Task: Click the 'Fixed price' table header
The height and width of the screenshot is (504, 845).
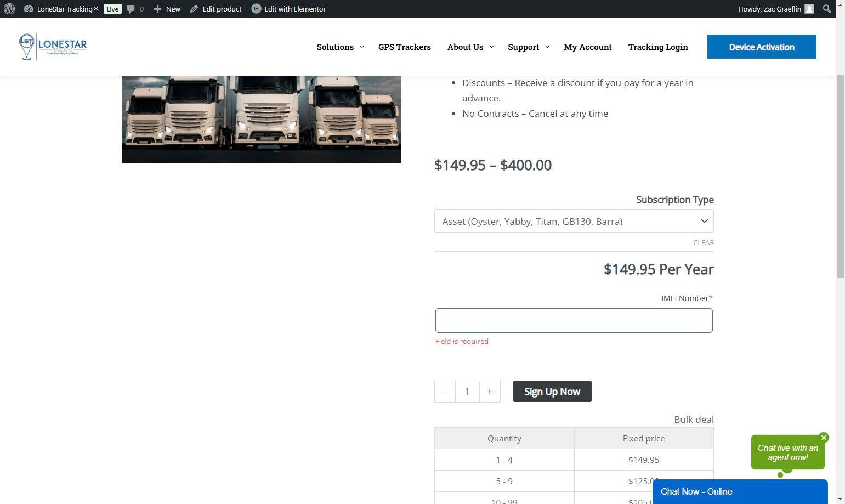Action: 644,439
